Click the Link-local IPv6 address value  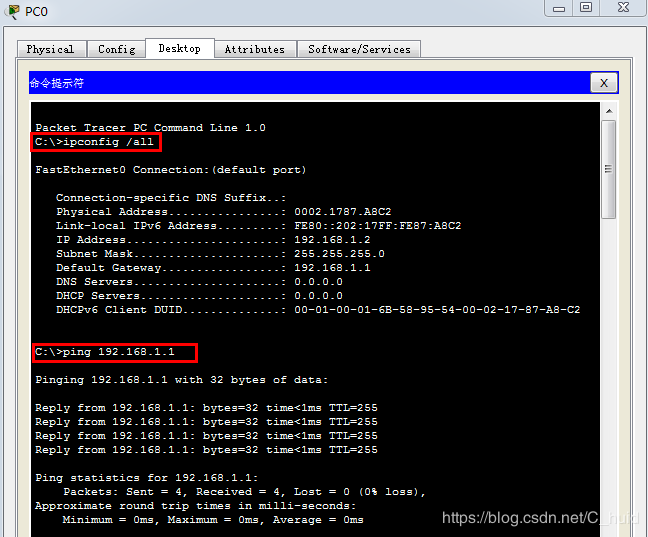click(x=378, y=226)
